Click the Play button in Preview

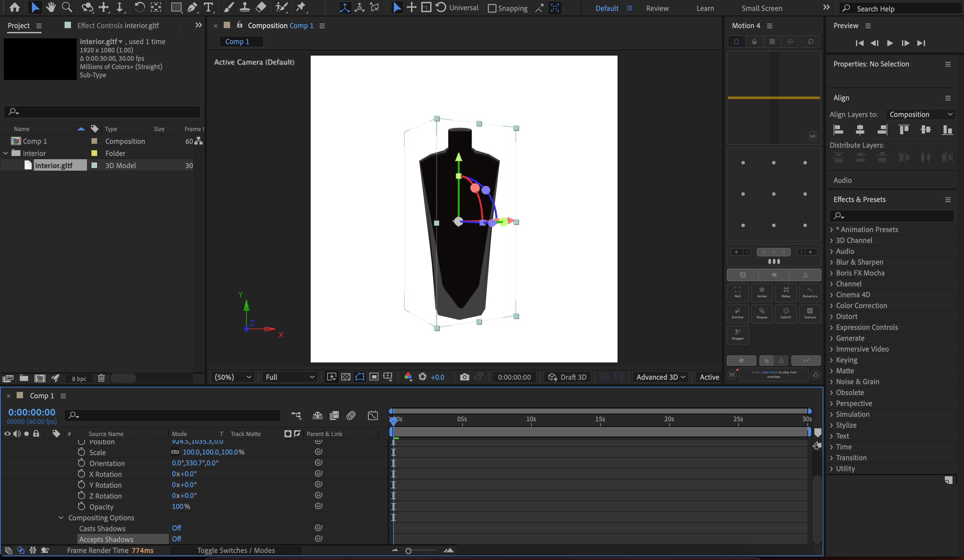(x=890, y=43)
